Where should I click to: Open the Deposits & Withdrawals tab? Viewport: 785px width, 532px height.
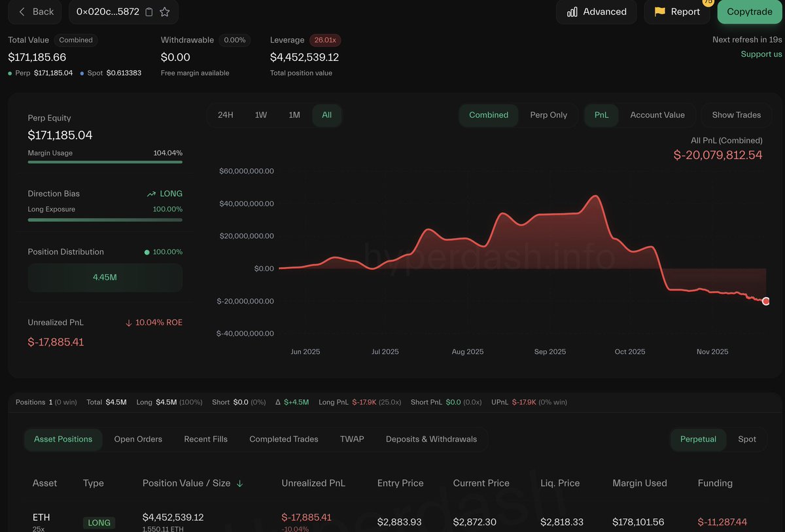point(432,439)
